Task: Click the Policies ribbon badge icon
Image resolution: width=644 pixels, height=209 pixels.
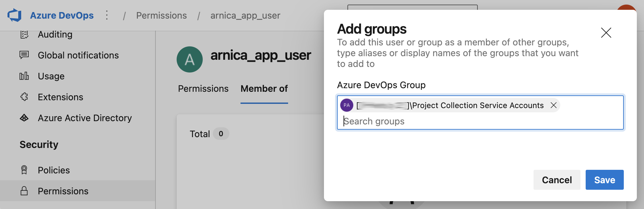Action: click(24, 170)
